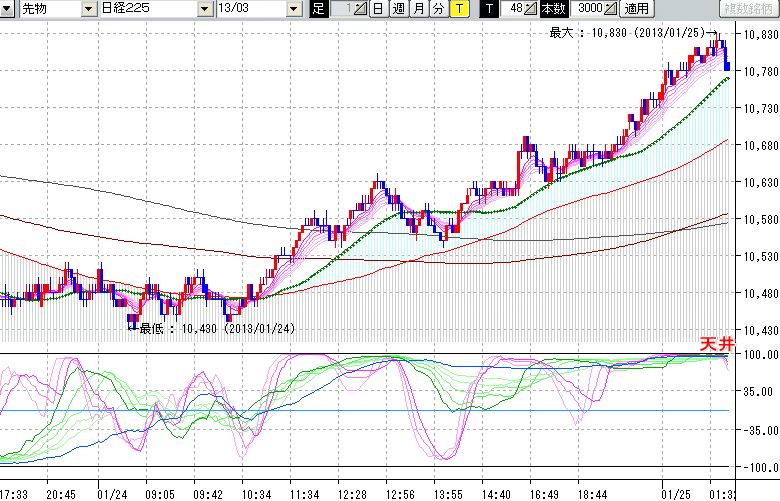Viewport: 780px width, 501px height.
Task: Click the spinner next to 足 field
Action: pyautogui.click(x=361, y=9)
